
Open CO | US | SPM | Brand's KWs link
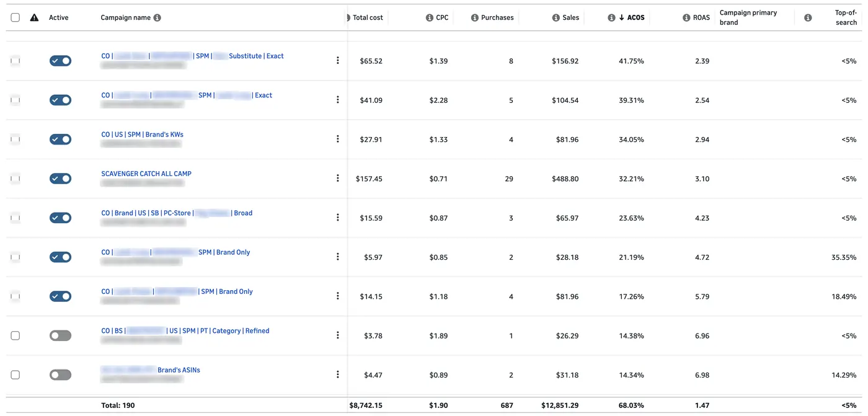[x=142, y=135]
